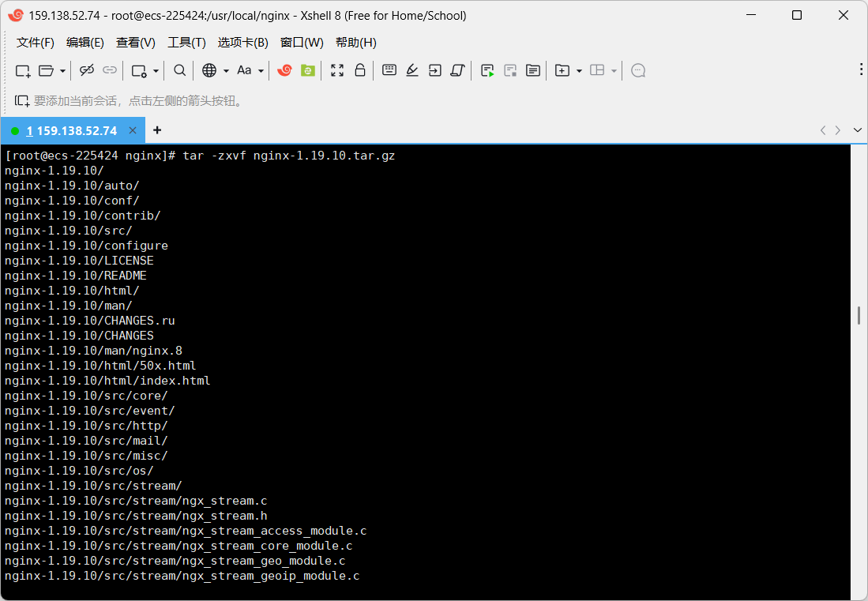Click the script scroll icon
This screenshot has height=601, width=868.
[458, 70]
